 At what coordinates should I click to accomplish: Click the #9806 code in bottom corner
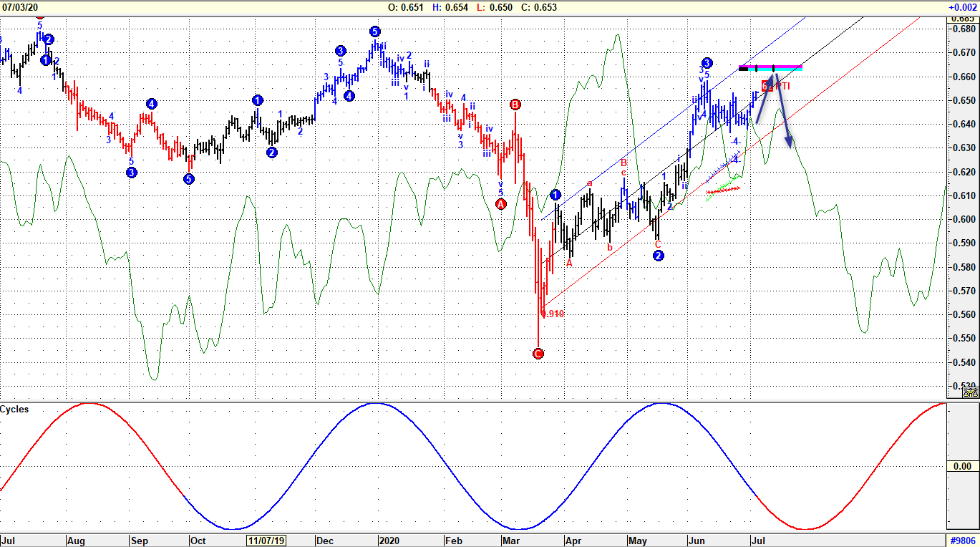963,541
